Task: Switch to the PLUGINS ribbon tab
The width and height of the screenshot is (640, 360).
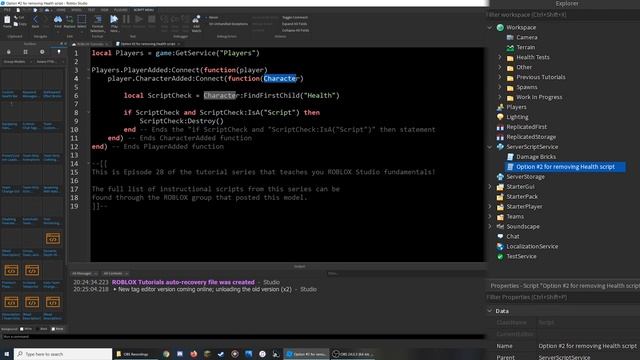Action: tap(121, 10)
